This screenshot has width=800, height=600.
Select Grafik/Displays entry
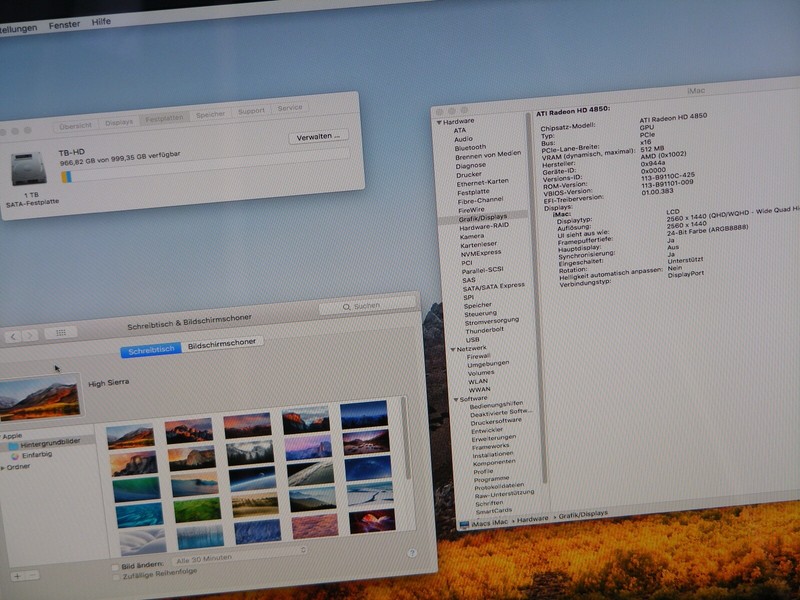tap(483, 218)
